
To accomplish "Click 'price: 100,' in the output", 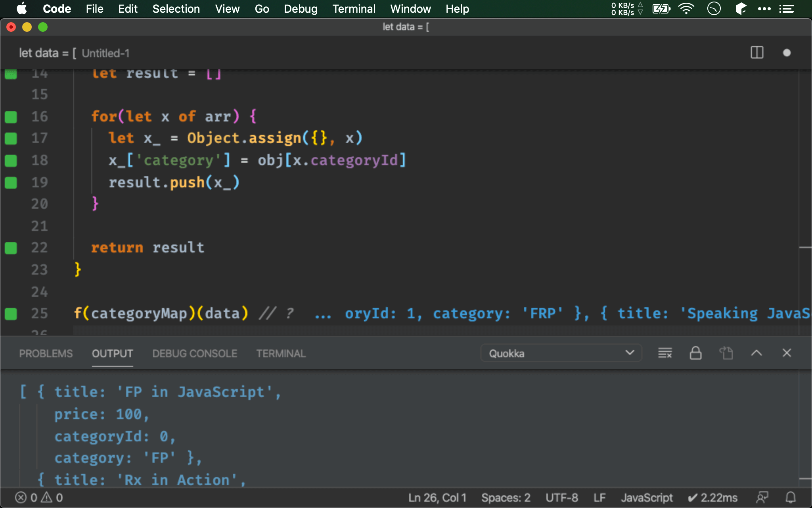I will 101,414.
